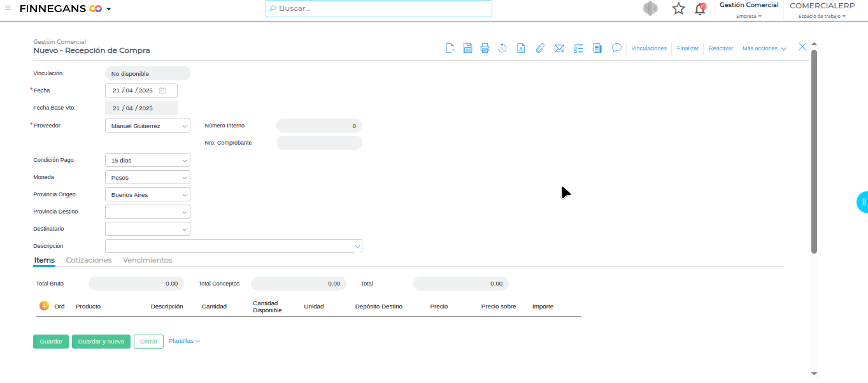
Task: Expand the Proveedor dropdown
Action: pos(147,126)
